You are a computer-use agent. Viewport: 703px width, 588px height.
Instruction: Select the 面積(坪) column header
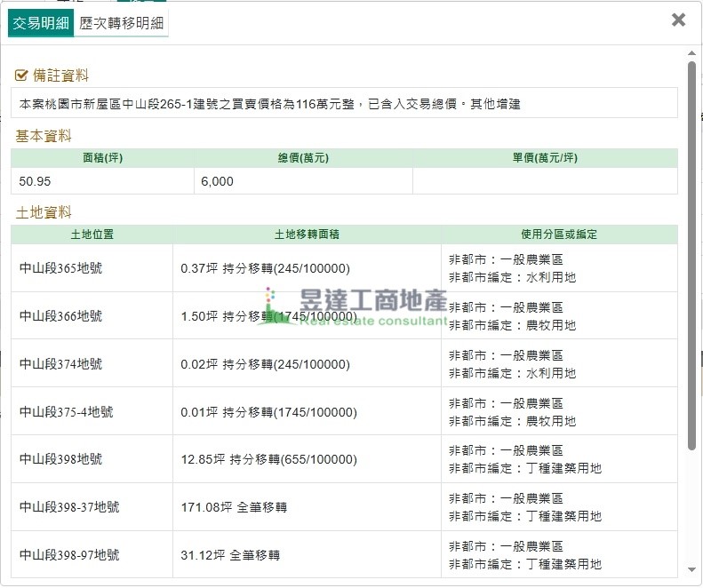pos(102,158)
